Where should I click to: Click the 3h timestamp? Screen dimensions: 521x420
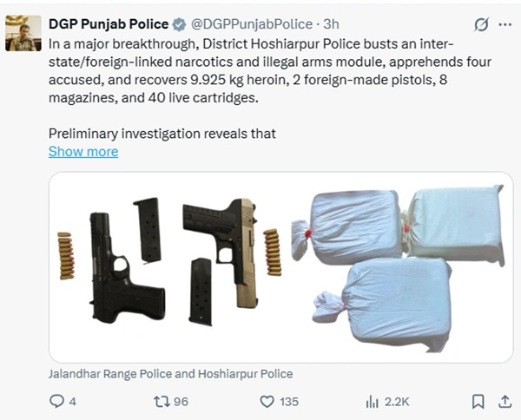pos(331,24)
